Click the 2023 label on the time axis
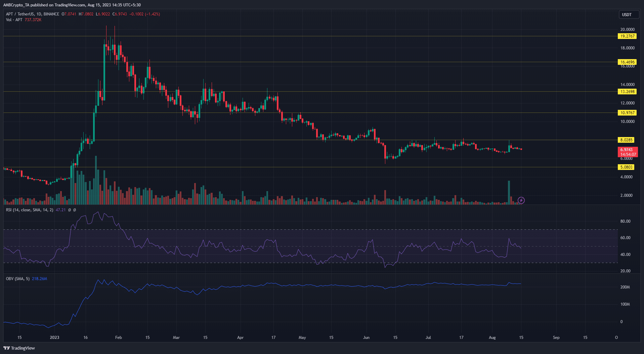Screen dimensions: 644x354 (x=54, y=338)
